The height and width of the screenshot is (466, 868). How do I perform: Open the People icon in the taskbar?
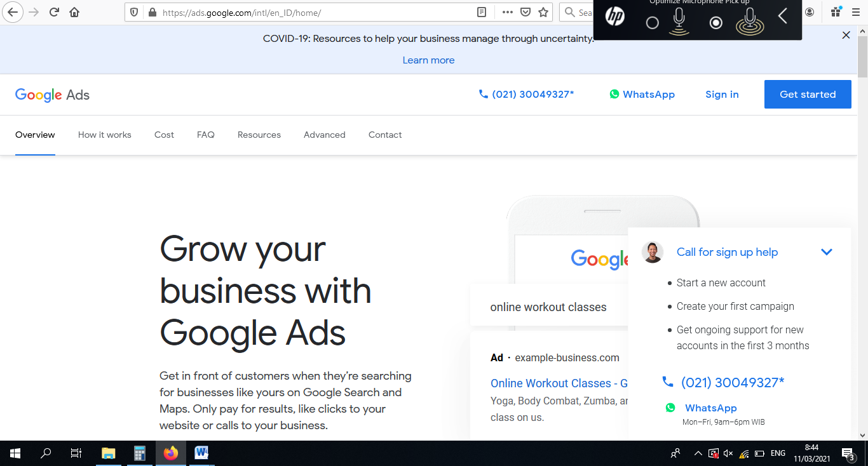pos(675,453)
